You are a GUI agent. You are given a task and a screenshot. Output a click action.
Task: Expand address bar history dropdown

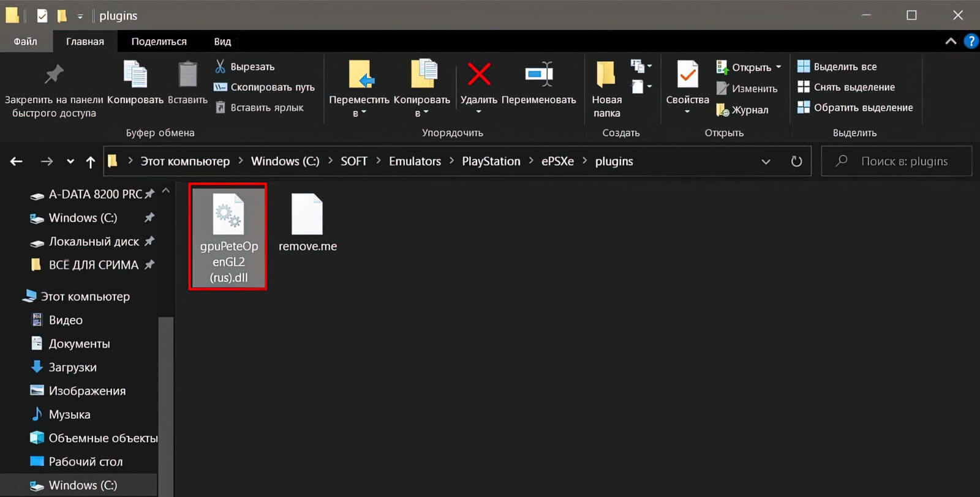pos(766,162)
